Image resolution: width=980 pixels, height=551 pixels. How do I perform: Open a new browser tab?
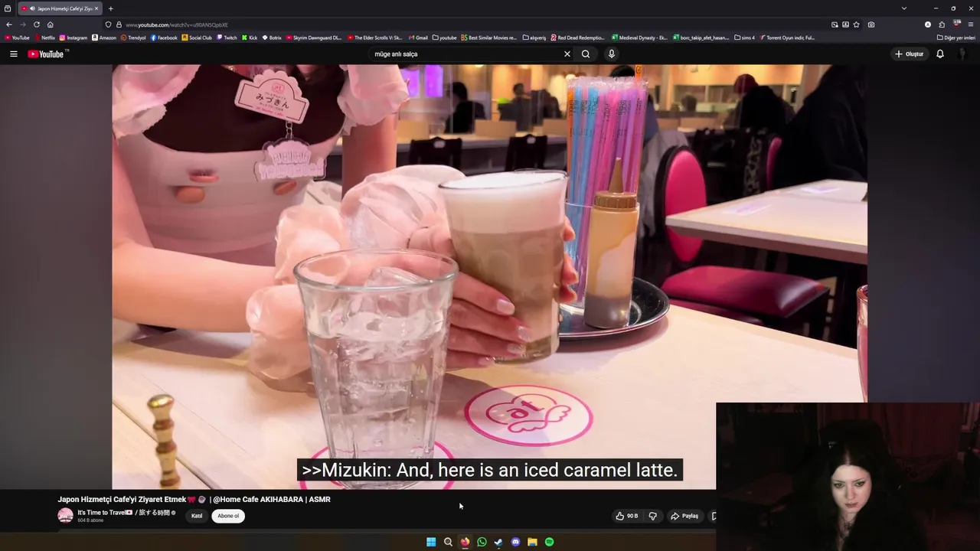point(110,8)
